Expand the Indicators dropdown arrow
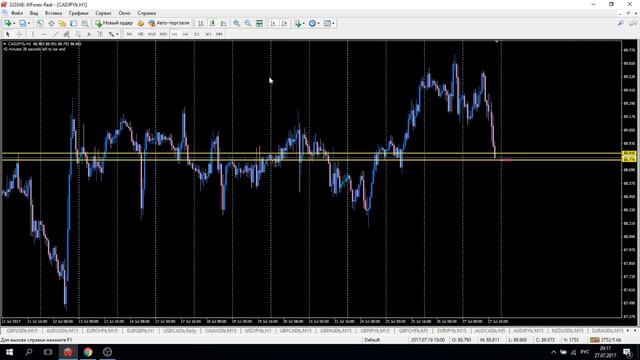The width and height of the screenshot is (640, 360). [x=304, y=23]
